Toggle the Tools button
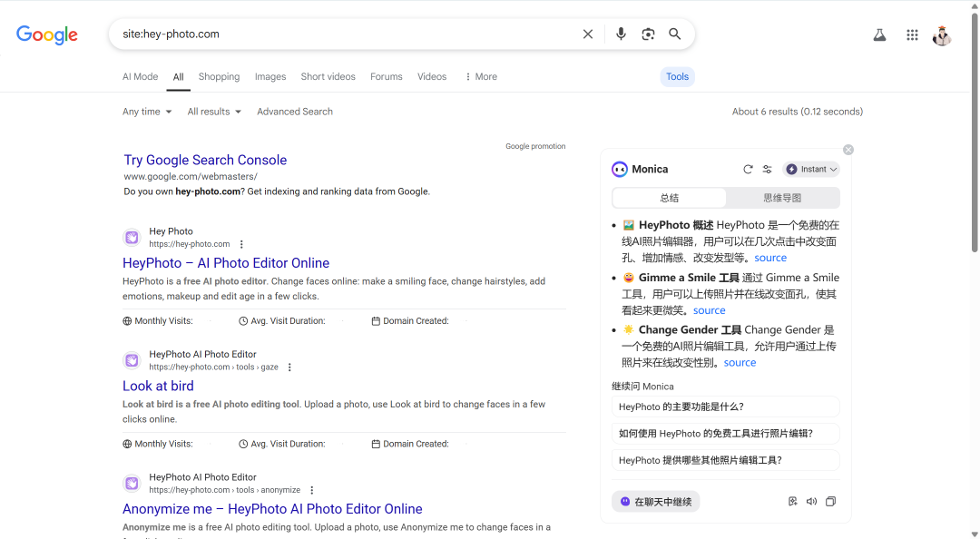The height and width of the screenshot is (539, 980). 677,76
